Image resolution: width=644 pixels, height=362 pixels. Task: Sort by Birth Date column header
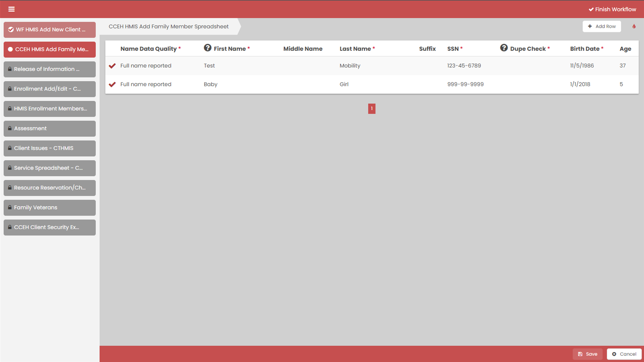click(584, 49)
